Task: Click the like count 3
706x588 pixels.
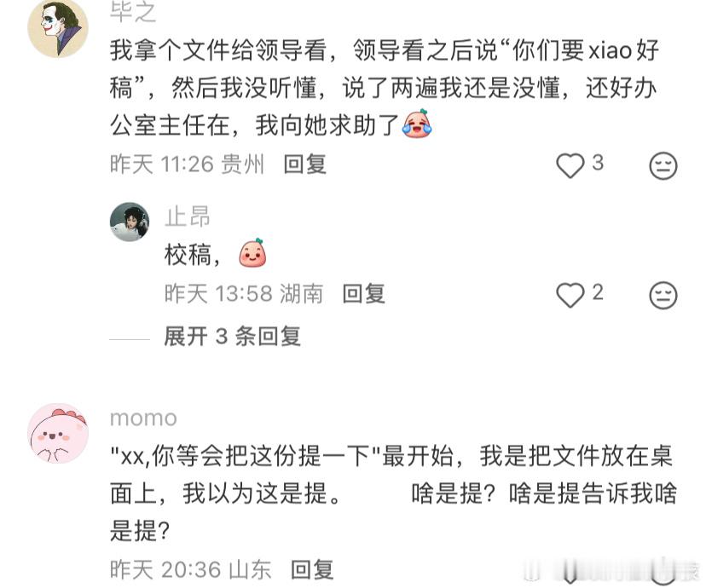Action: pyautogui.click(x=598, y=163)
